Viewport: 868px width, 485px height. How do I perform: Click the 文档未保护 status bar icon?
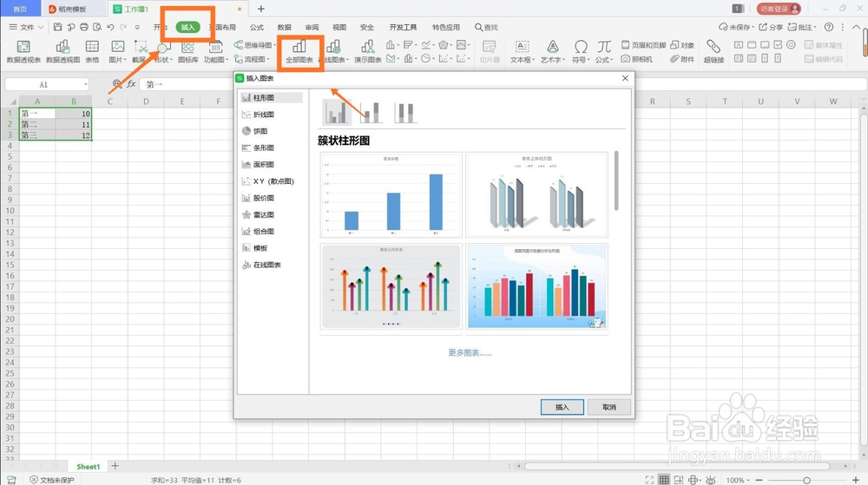(51, 480)
